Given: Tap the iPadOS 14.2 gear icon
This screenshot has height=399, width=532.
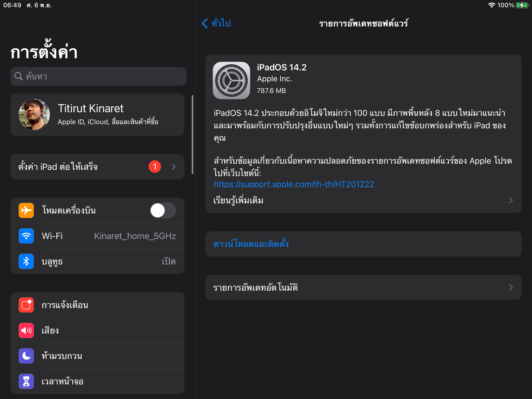Looking at the screenshot, I should tap(231, 81).
